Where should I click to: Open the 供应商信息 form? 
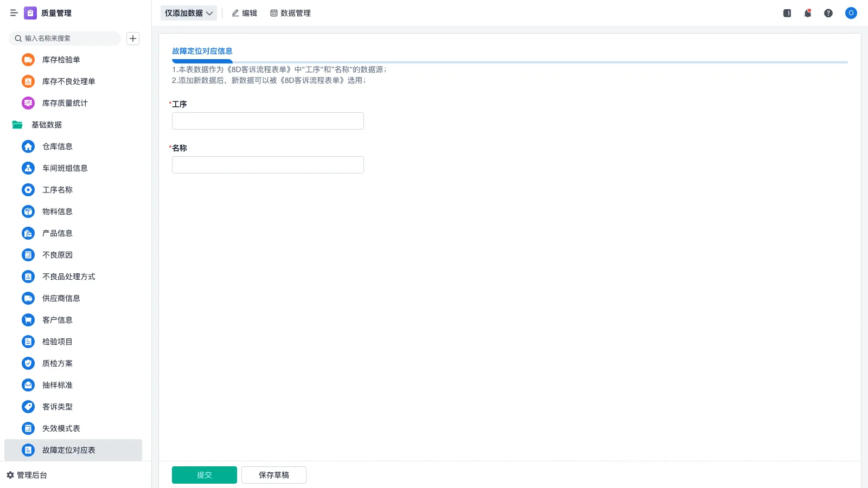pyautogui.click(x=61, y=298)
